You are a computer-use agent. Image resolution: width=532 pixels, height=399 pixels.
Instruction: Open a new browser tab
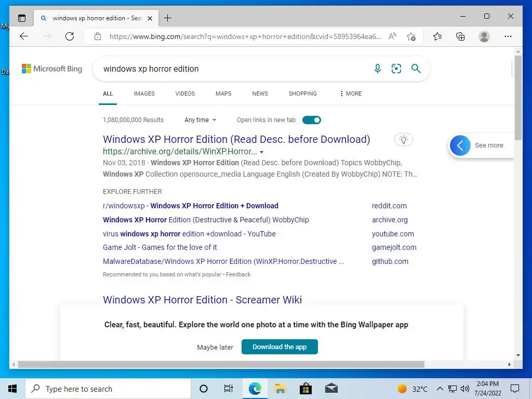coord(168,18)
